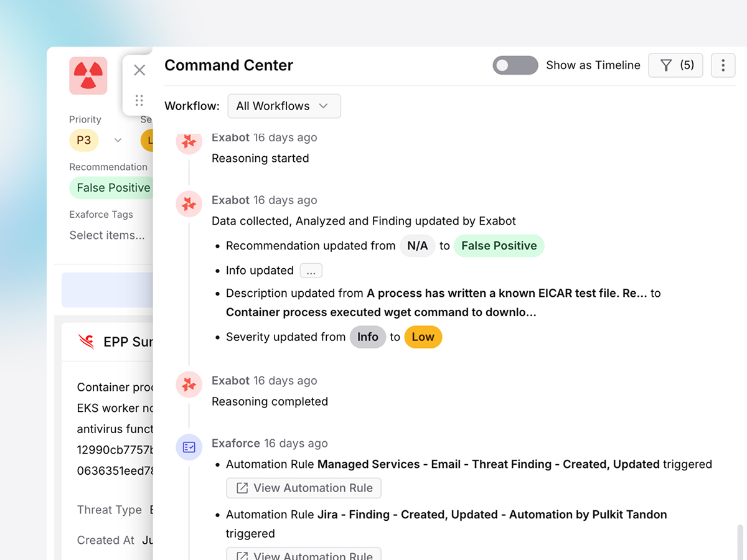
Task: Click the Recommendation label in sidebar
Action: pyautogui.click(x=108, y=167)
